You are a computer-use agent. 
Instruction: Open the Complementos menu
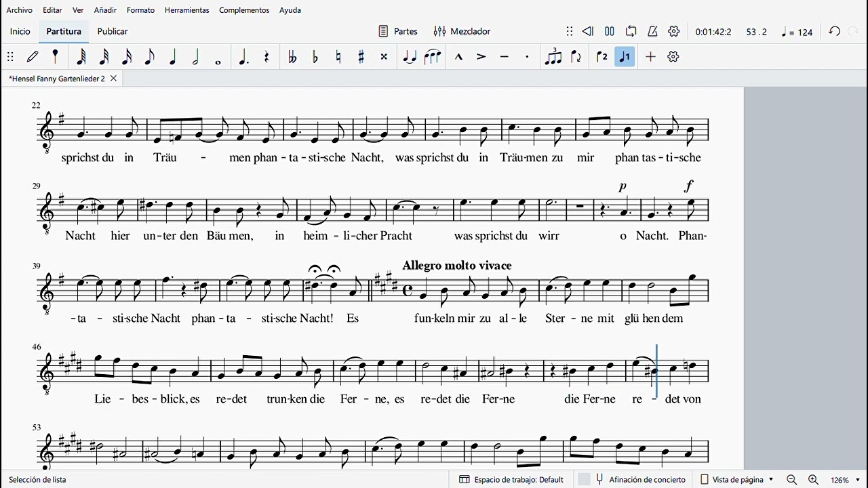(x=244, y=10)
